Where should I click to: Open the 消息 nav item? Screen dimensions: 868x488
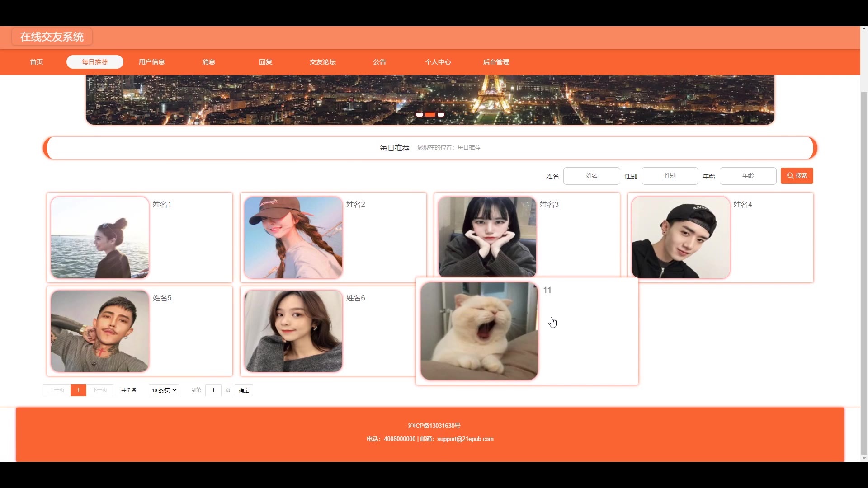tap(209, 62)
